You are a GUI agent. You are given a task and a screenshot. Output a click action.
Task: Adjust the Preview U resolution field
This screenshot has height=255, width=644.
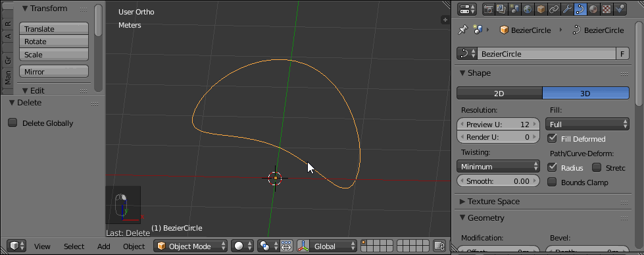(498, 125)
